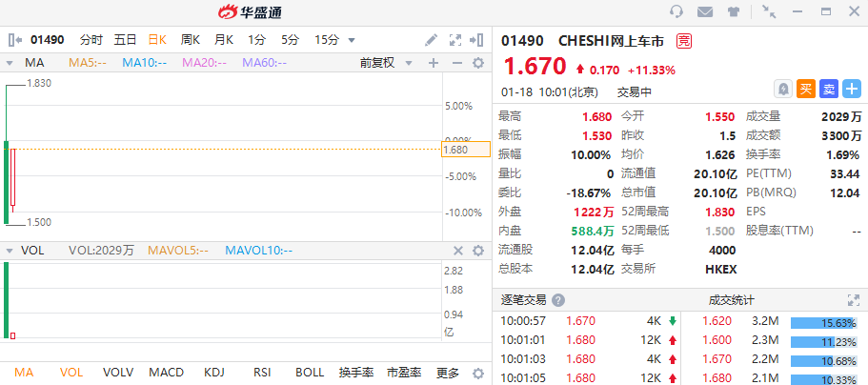The width and height of the screenshot is (868, 385).
Task: Select the 10:00:57 trade row
Action: [x=589, y=321]
